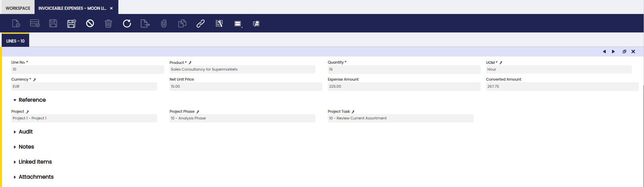The image size is (644, 187).
Task: Delete record with trash icon
Action: tap(108, 23)
